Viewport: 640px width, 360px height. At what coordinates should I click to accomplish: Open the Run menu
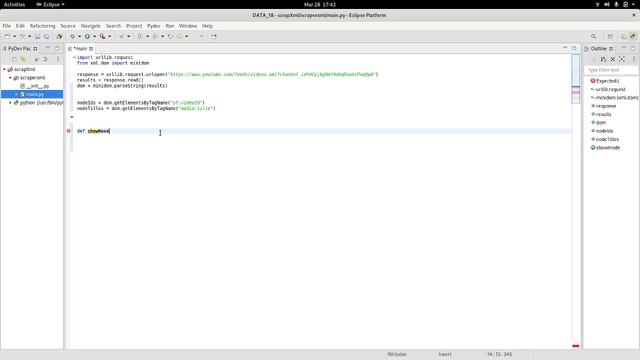click(x=170, y=26)
